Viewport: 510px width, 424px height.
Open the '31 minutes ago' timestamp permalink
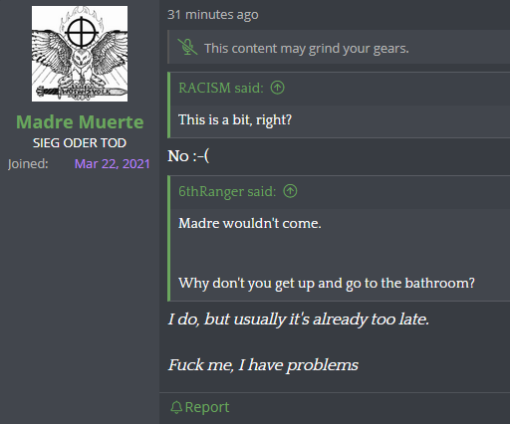[213, 15]
